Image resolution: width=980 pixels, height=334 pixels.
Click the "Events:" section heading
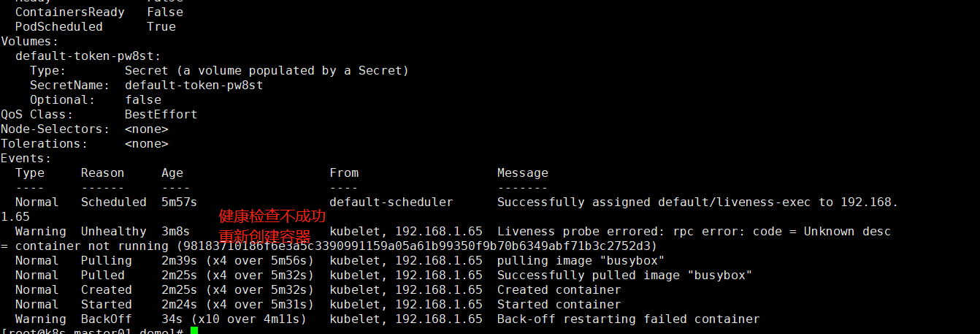click(26, 158)
